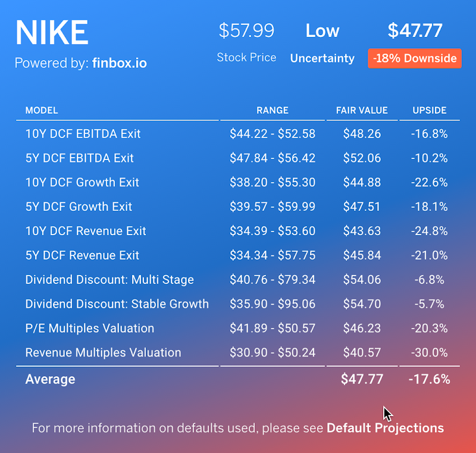The image size is (476, 453).
Task: Click the UPSIDE column header
Action: point(429,110)
